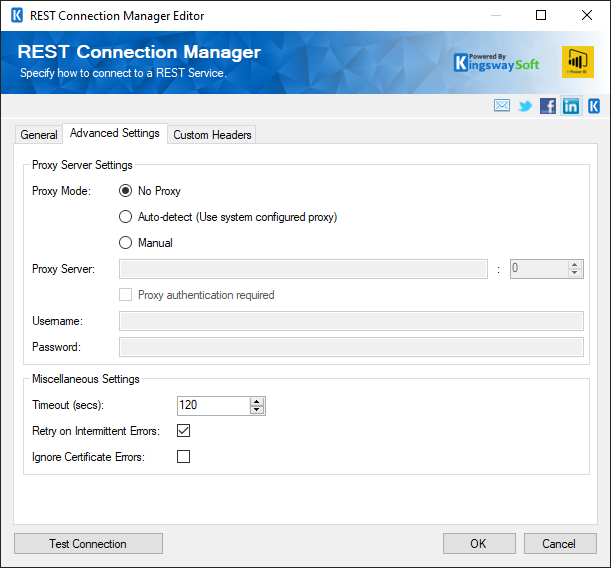Open the LinkedIn icon link
This screenshot has height=568, width=611.
point(571,106)
